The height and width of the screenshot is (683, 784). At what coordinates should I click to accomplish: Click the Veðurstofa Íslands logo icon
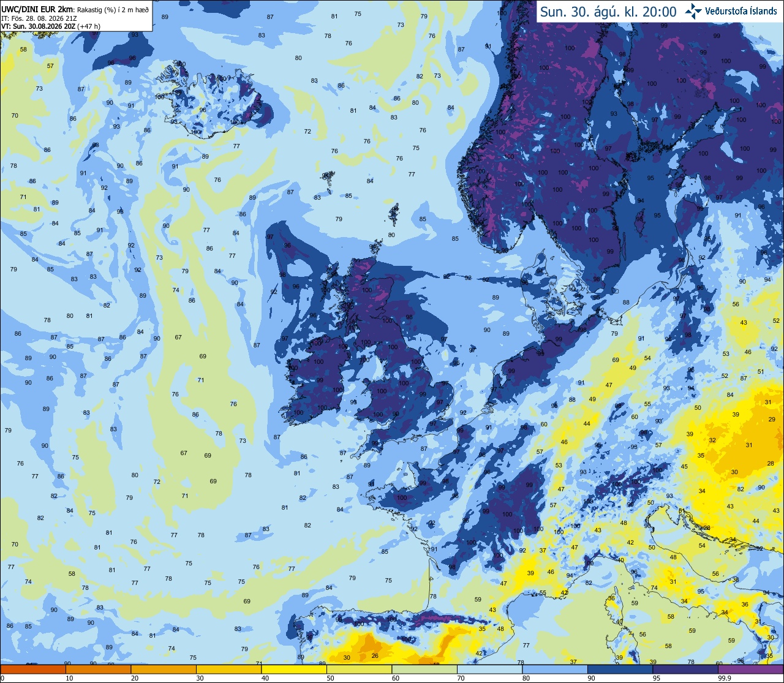693,12
